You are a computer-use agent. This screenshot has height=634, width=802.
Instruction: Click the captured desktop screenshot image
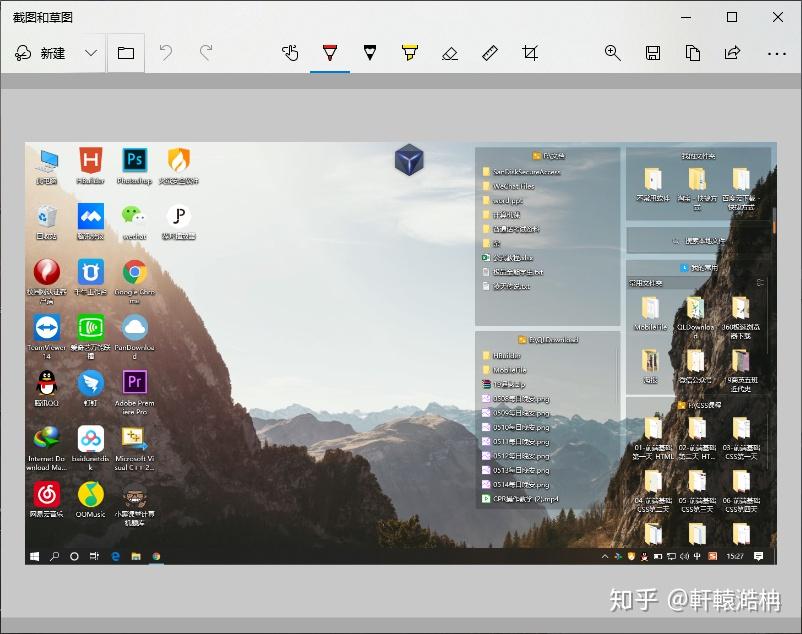click(x=400, y=353)
